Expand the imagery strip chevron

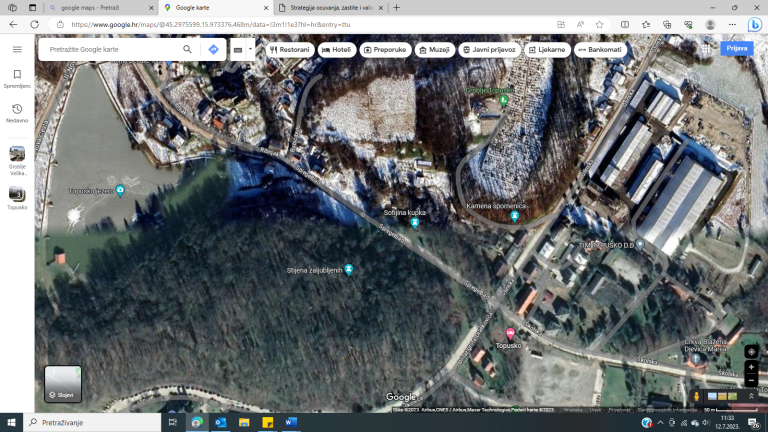[x=751, y=396]
